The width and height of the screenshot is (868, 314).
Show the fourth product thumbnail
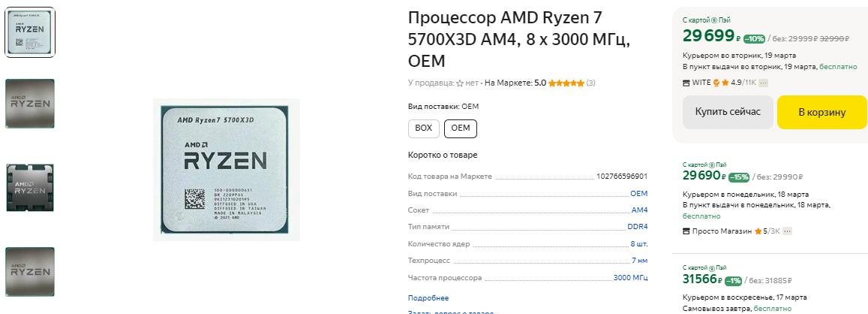click(30, 271)
